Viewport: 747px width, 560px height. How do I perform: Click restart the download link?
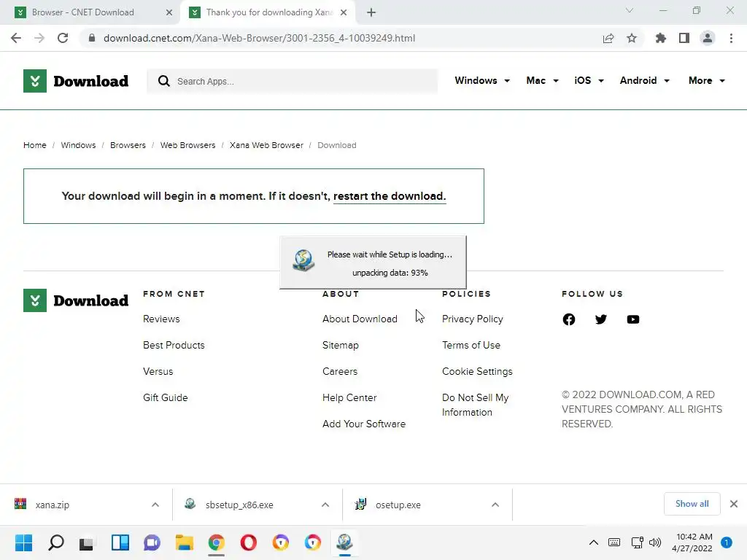point(390,196)
